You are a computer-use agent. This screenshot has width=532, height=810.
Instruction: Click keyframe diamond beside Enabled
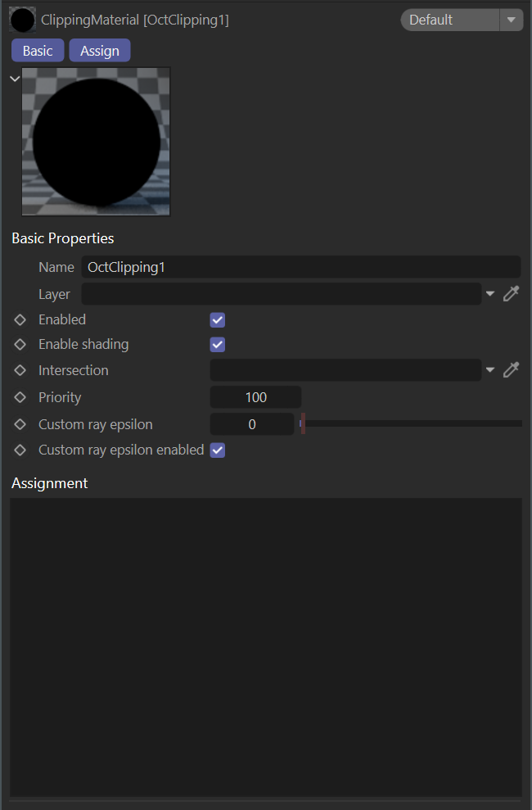tap(20, 320)
